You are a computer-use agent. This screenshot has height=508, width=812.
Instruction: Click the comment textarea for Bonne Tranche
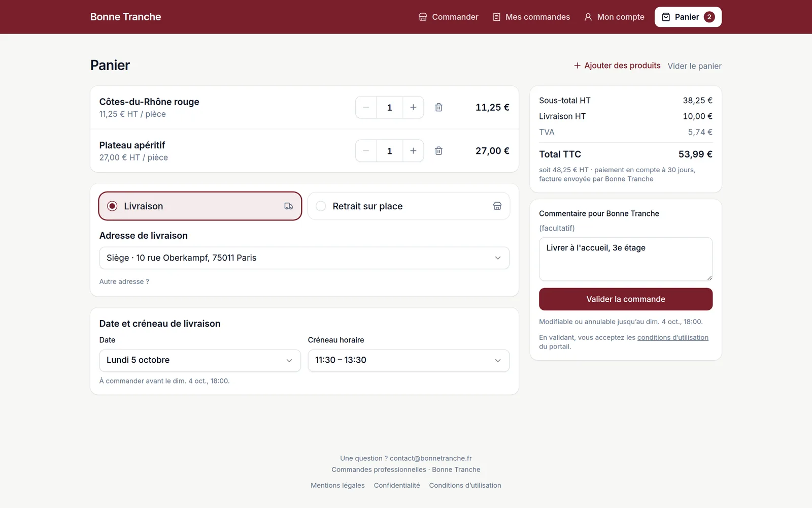[x=626, y=259]
